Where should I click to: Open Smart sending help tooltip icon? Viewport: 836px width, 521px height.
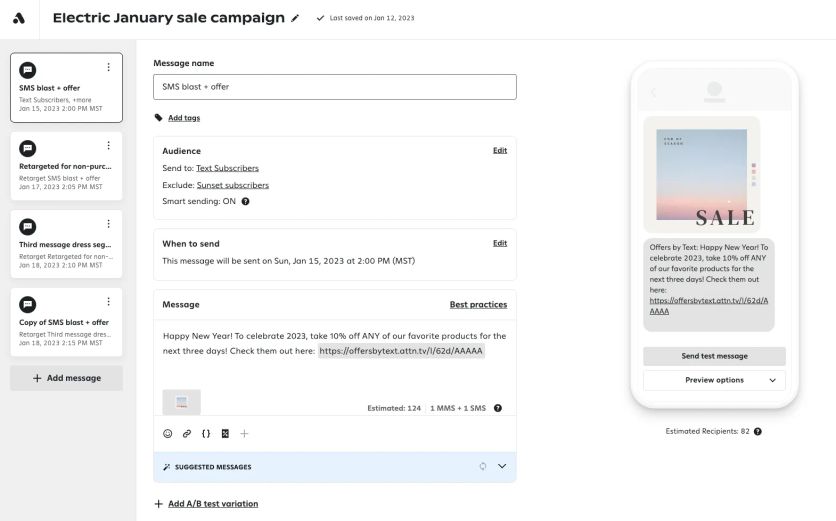[x=245, y=202]
